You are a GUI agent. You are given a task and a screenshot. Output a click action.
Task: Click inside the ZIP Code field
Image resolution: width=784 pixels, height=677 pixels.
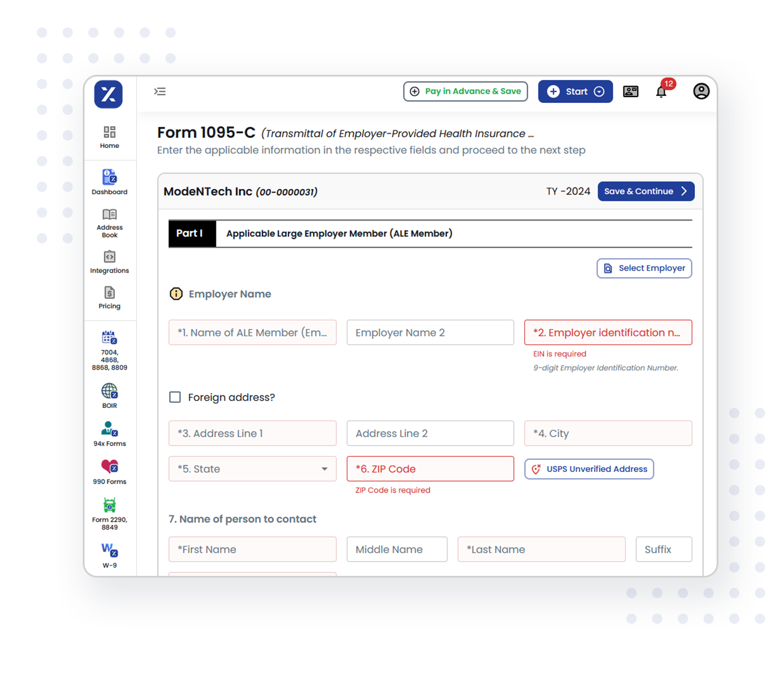430,468
